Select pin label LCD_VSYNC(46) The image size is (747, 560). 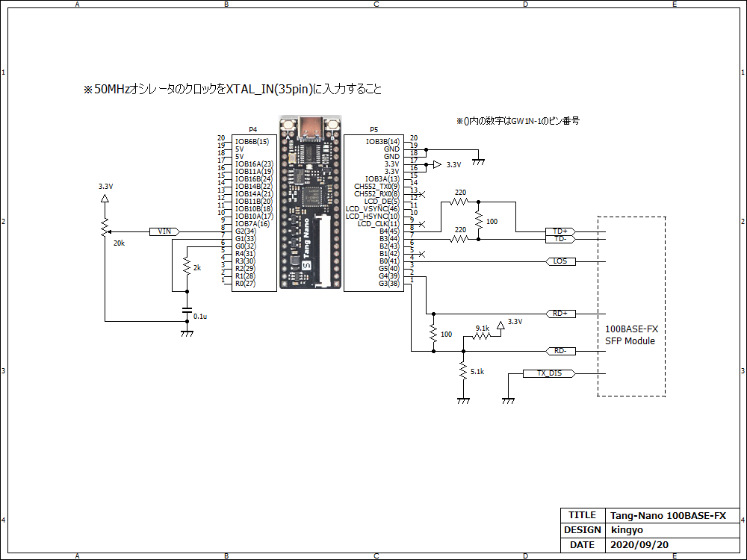pyautogui.click(x=373, y=208)
